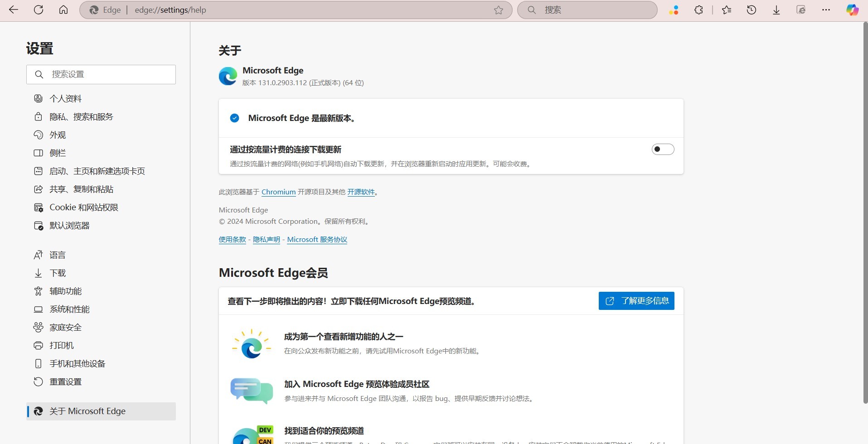Go to 外观 settings

[x=101, y=135]
